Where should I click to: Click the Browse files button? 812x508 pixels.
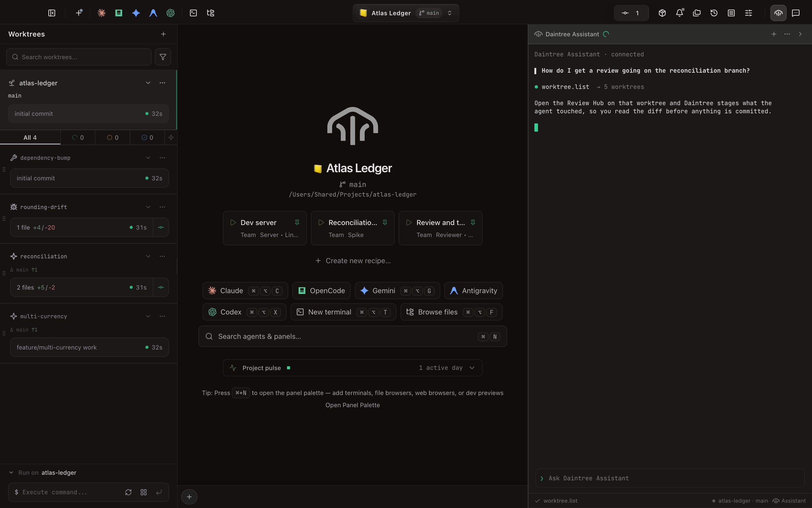click(x=451, y=312)
